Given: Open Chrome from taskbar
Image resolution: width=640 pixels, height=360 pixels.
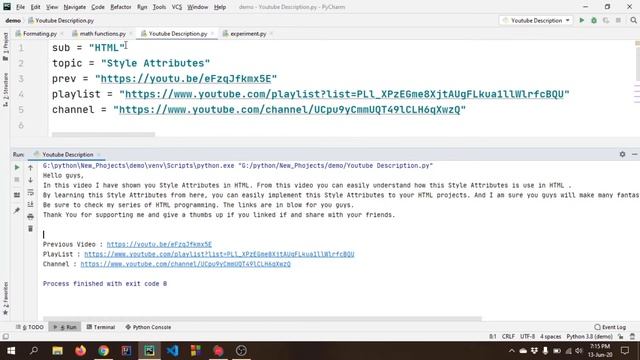Looking at the screenshot, I should click(x=103, y=351).
